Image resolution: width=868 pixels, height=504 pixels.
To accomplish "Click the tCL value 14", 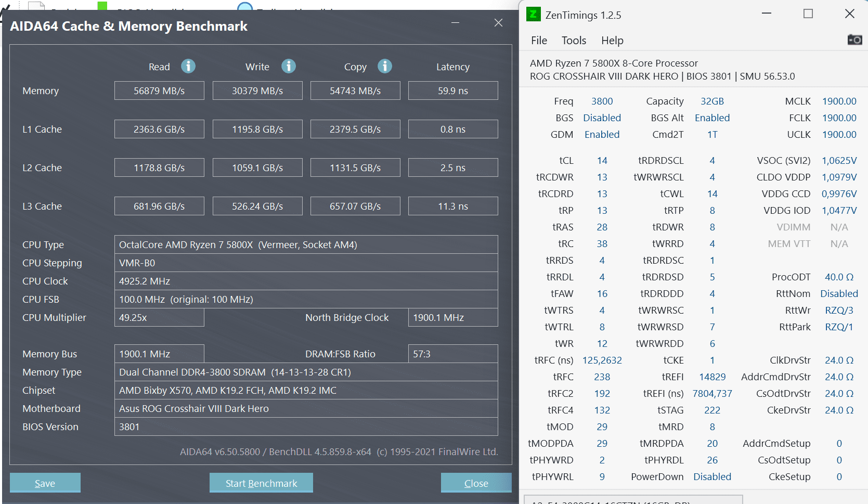I will 602,160.
